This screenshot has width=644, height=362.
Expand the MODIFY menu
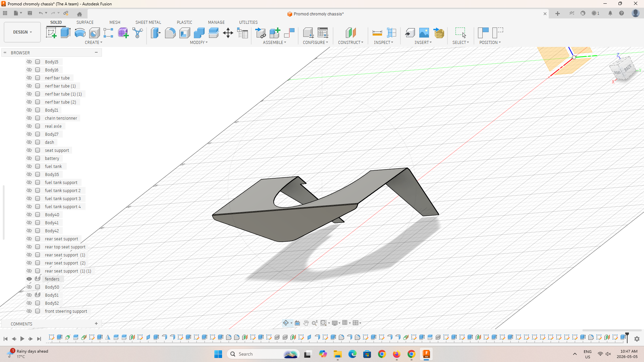click(199, 43)
